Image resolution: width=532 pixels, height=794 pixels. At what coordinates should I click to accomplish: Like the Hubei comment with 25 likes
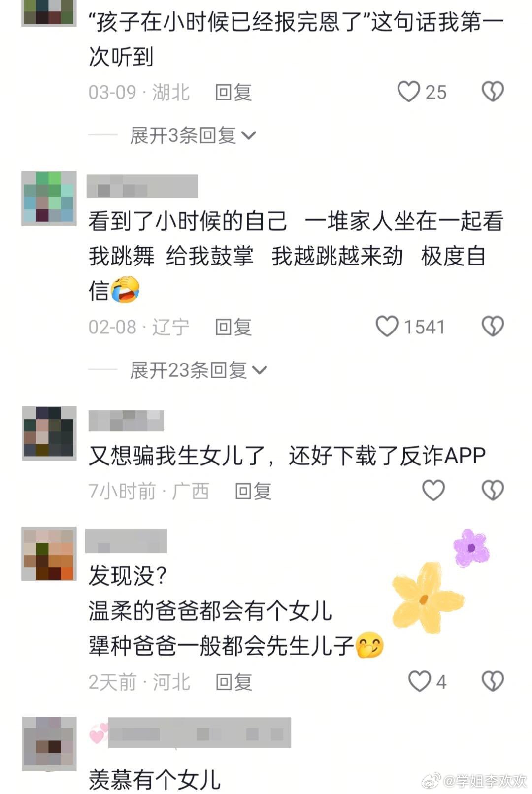pos(409,92)
